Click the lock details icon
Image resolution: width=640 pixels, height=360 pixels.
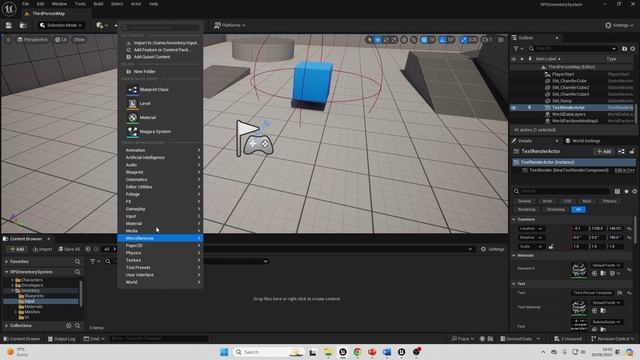632,151
